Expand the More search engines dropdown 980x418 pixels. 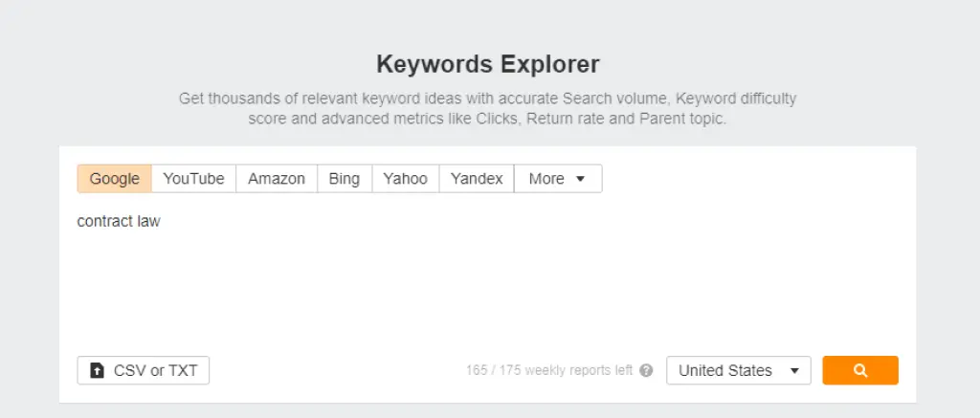(x=558, y=179)
